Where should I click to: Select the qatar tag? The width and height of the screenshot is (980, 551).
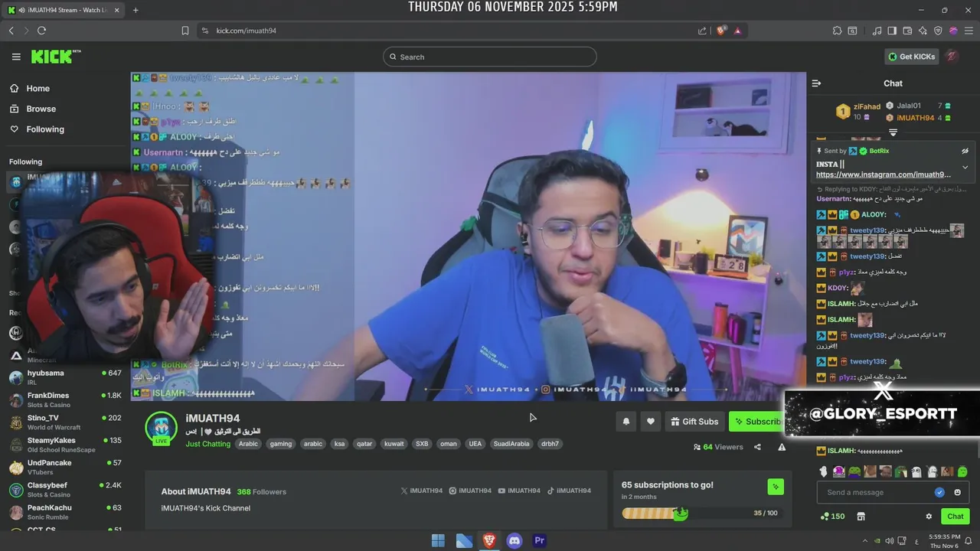(x=364, y=444)
